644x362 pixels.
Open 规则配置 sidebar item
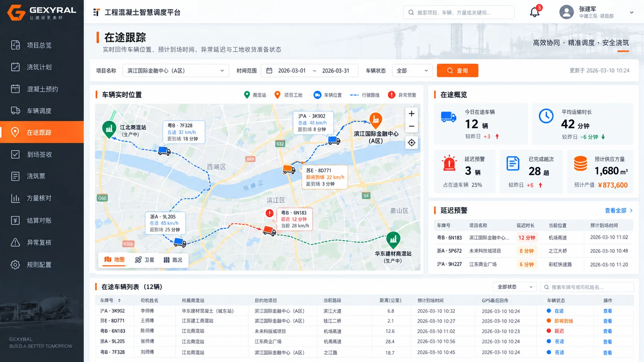click(x=42, y=265)
